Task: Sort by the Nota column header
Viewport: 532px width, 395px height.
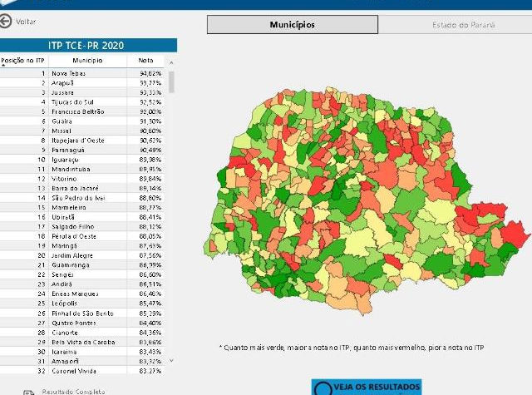Action: [x=146, y=61]
